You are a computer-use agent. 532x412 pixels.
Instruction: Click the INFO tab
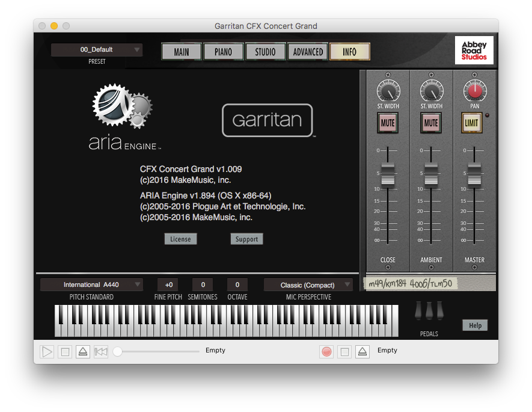coord(349,52)
